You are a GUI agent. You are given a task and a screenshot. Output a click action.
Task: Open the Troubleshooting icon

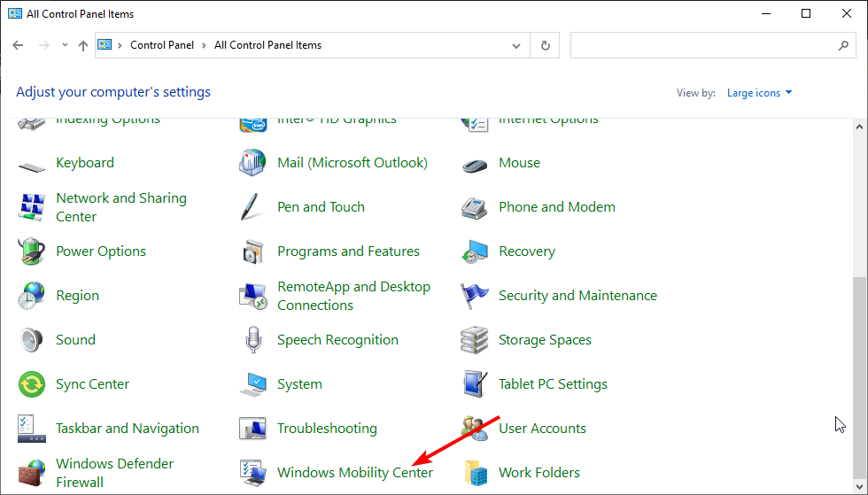[253, 429]
